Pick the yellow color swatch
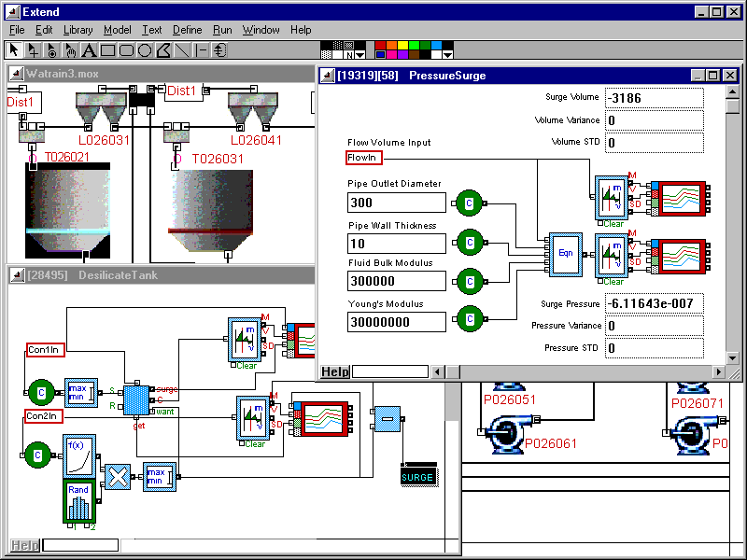This screenshot has height=560, width=747. (403, 46)
